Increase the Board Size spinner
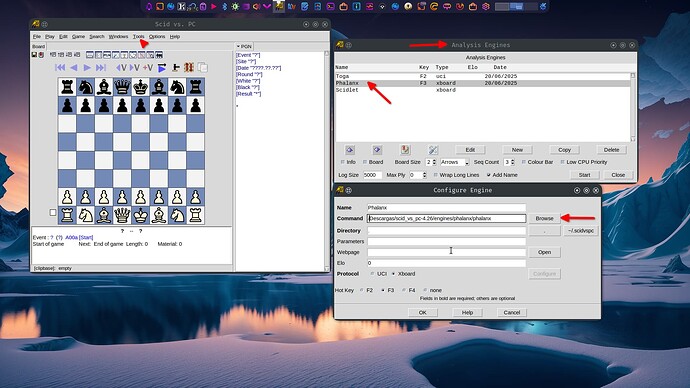The image size is (690, 388). [434, 161]
